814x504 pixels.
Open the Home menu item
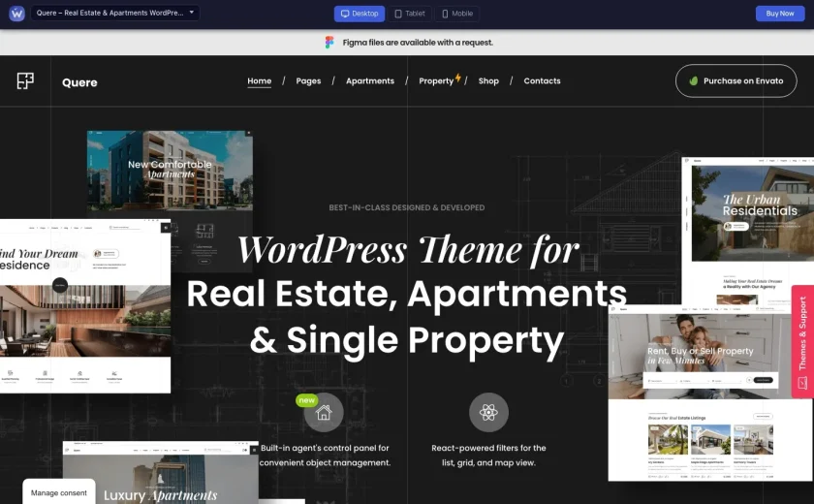coord(259,81)
